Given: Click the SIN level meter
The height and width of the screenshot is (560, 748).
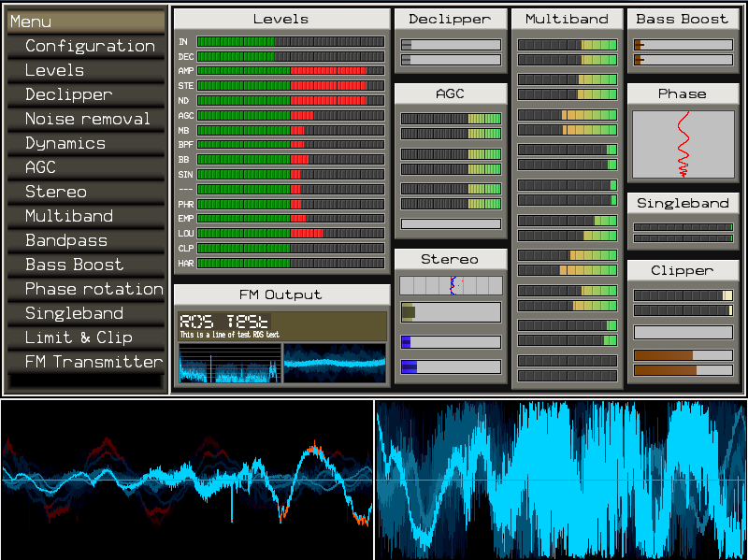Looking at the screenshot, I should [x=291, y=174].
